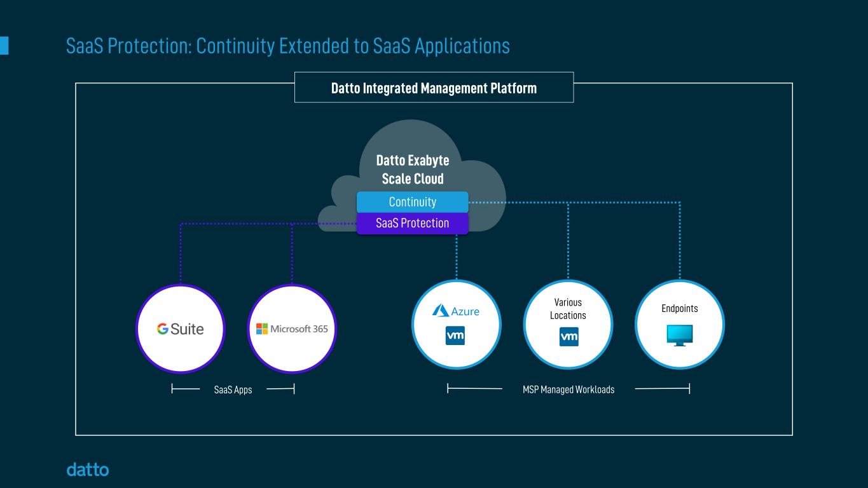The height and width of the screenshot is (488, 868).
Task: Click the slide title SaaS Protection heading
Action: pyautogui.click(x=287, y=46)
